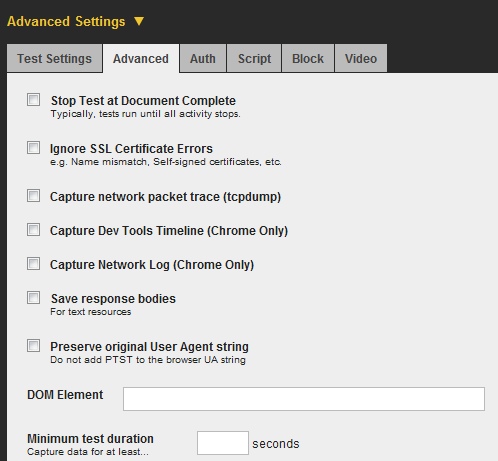
Task: Check Save response bodies option
Action: coord(33,298)
